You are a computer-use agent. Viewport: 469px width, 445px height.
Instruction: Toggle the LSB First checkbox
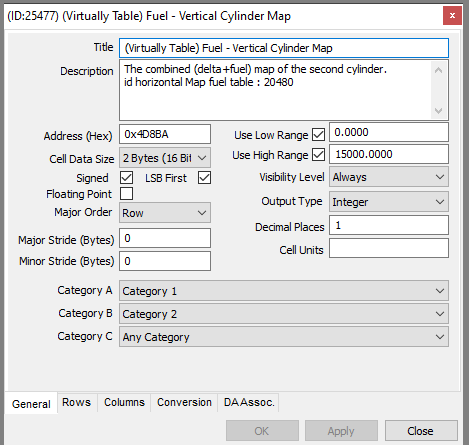(204, 178)
